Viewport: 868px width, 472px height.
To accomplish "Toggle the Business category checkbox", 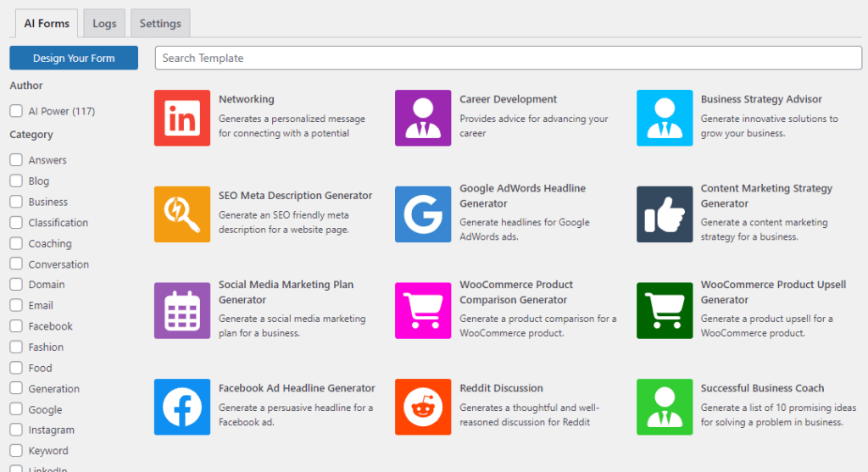I will tap(16, 202).
